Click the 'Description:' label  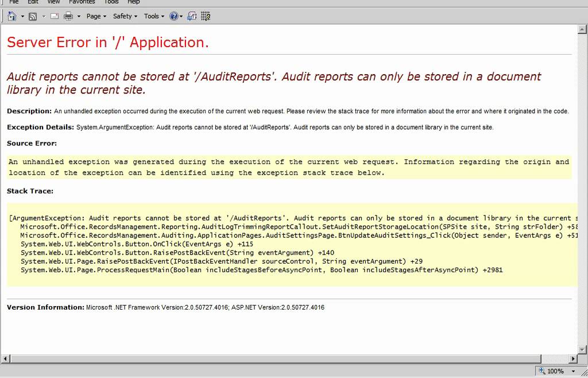(x=29, y=111)
